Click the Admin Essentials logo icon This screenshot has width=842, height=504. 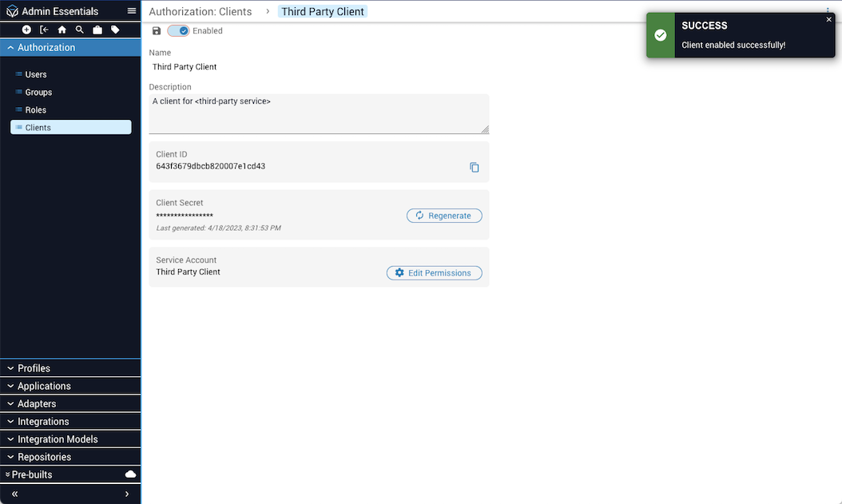coord(12,11)
